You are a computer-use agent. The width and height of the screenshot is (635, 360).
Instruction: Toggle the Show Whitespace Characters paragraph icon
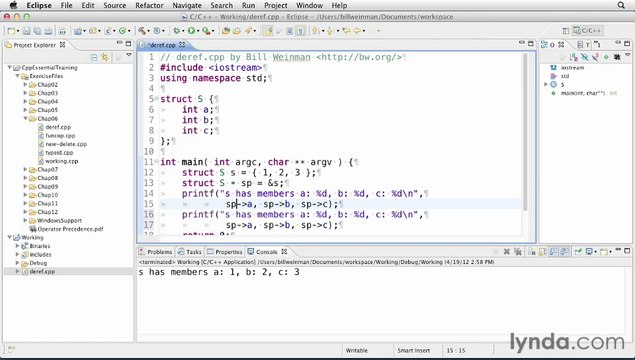click(x=300, y=31)
